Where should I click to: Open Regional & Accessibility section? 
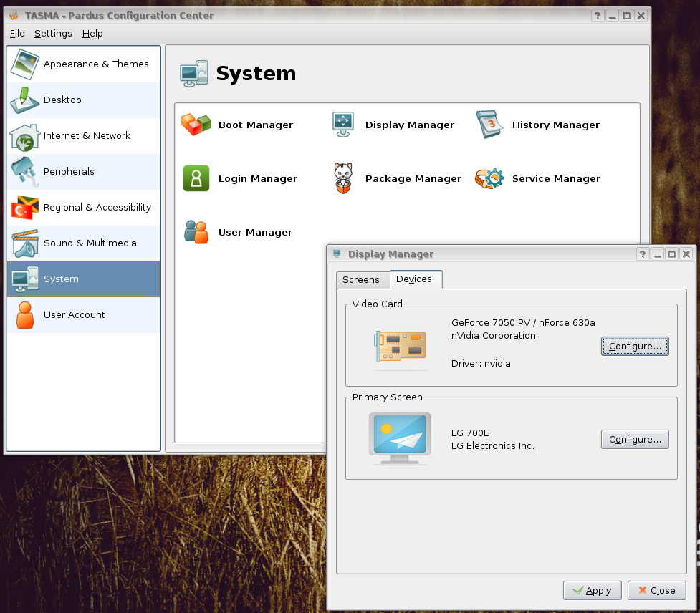point(83,208)
